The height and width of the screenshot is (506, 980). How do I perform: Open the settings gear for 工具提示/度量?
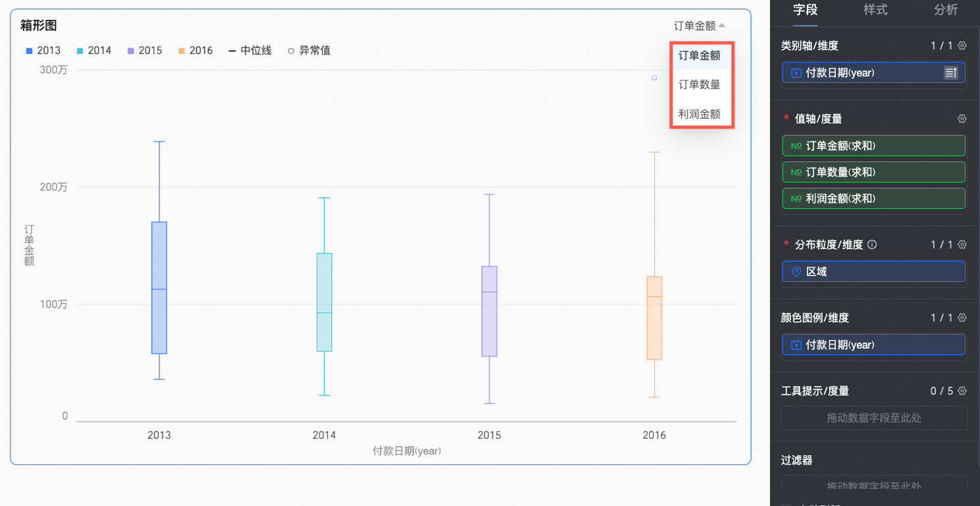[x=962, y=391]
